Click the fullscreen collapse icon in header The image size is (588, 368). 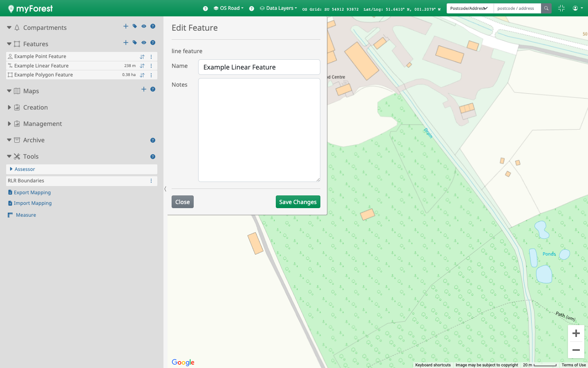pos(561,8)
